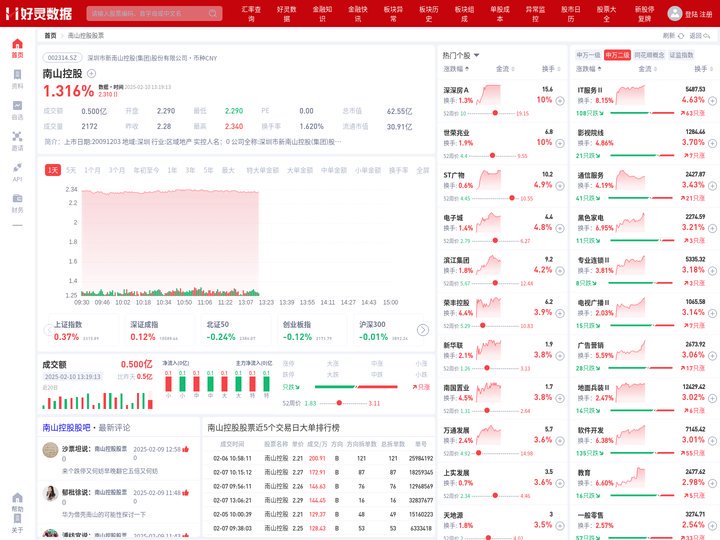The height and width of the screenshot is (540, 720).
Task: Sort hot stocks by 换手
Action: pos(551,69)
